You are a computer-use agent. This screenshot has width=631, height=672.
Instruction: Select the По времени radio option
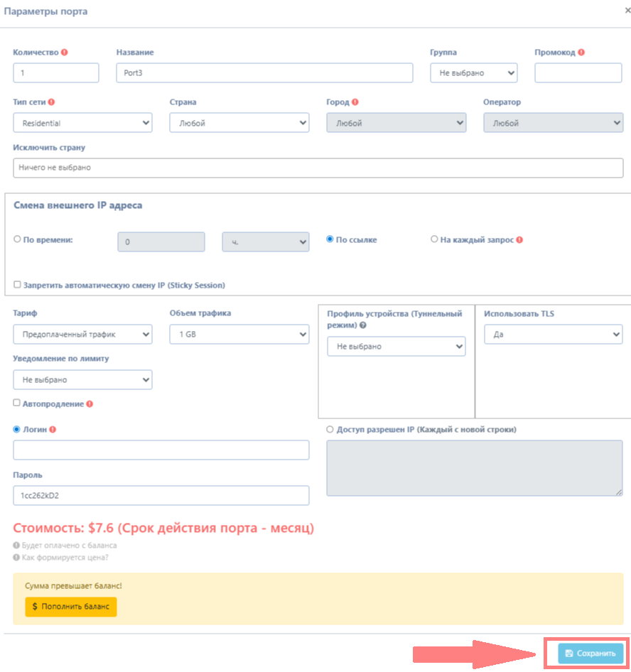point(17,239)
